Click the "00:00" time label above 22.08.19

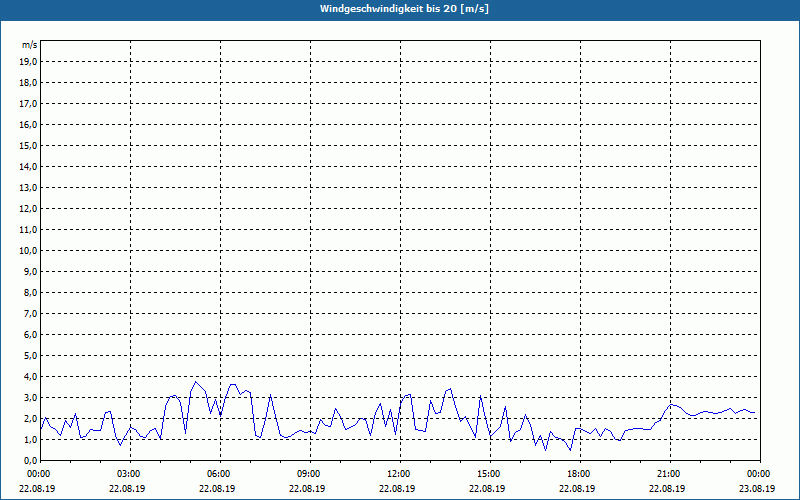pos(37,474)
